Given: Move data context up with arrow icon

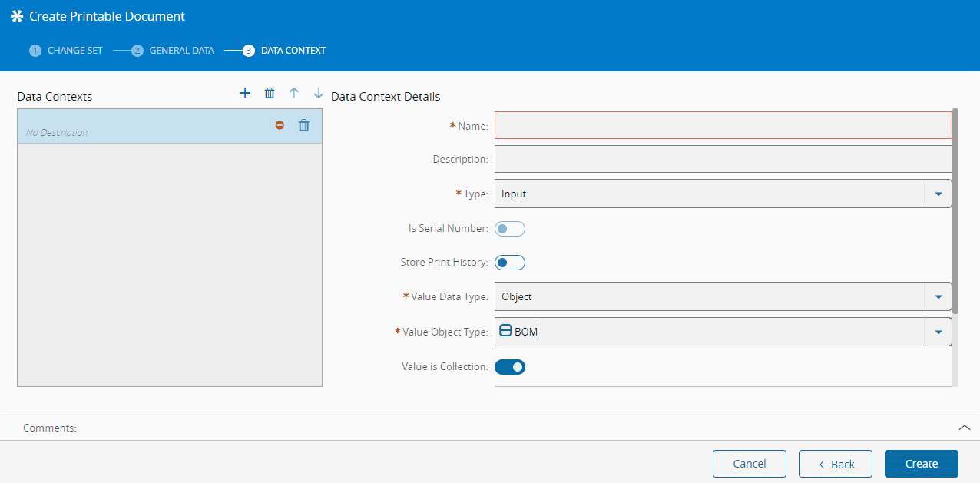Looking at the screenshot, I should point(293,93).
